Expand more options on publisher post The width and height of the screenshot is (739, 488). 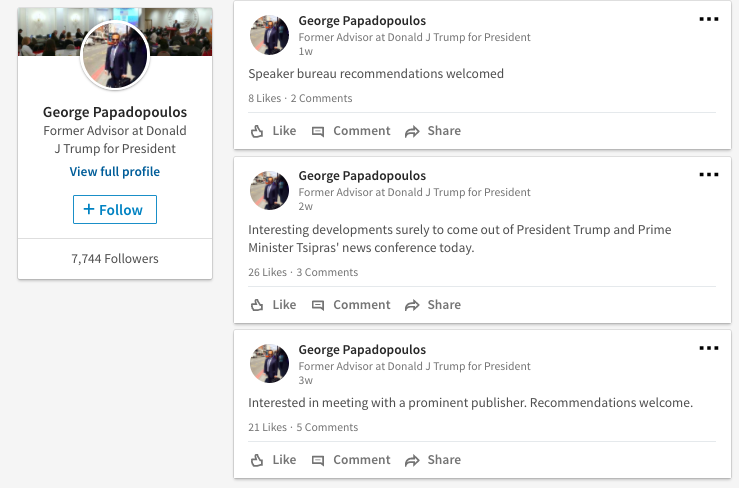[709, 348]
